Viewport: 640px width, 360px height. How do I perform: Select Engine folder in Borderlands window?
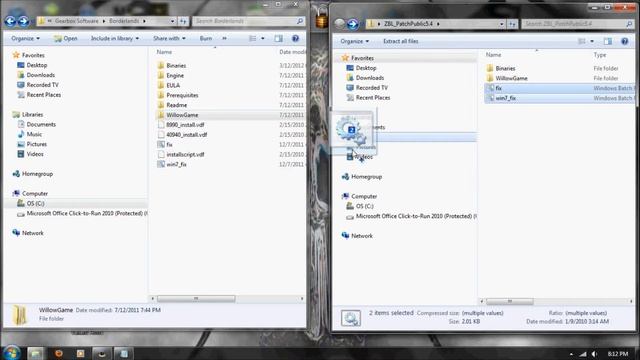175,76
